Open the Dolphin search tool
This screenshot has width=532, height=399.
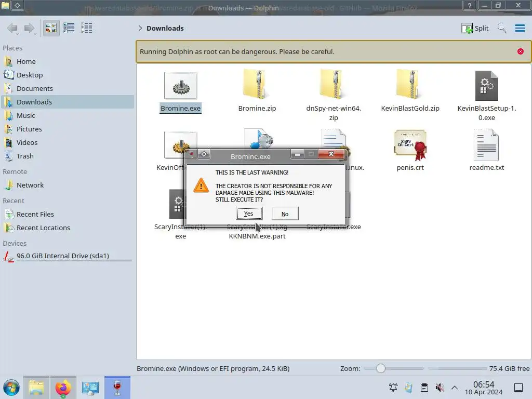tap(502, 28)
